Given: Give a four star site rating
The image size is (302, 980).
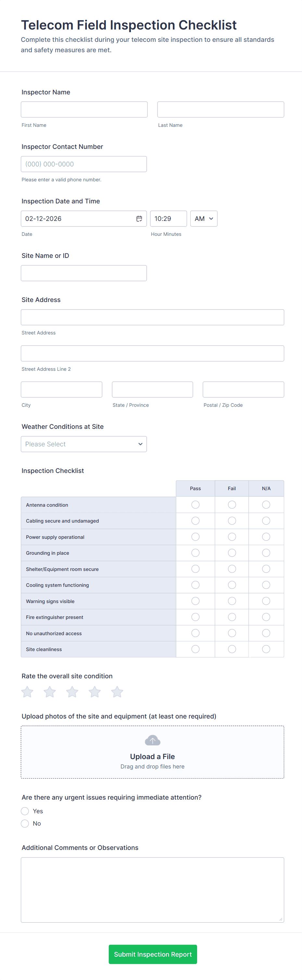Looking at the screenshot, I should coord(94,692).
